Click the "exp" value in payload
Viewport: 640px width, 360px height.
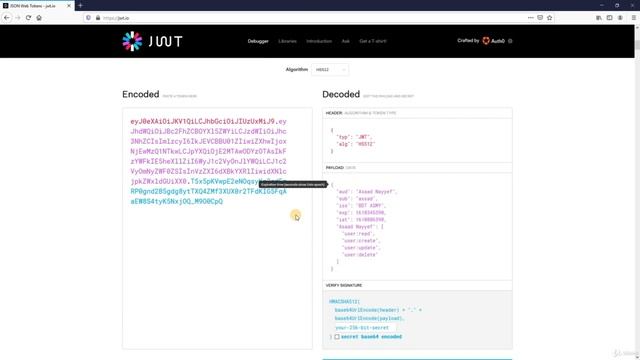coord(371,213)
